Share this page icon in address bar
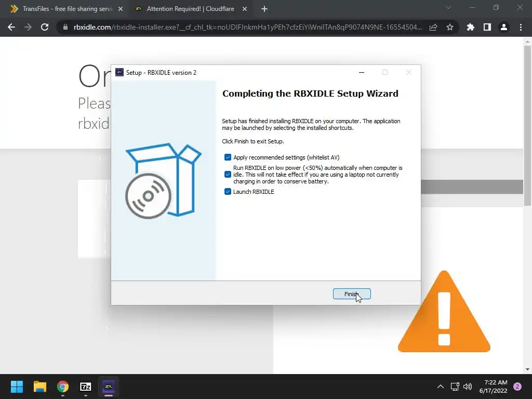 pos(433,27)
